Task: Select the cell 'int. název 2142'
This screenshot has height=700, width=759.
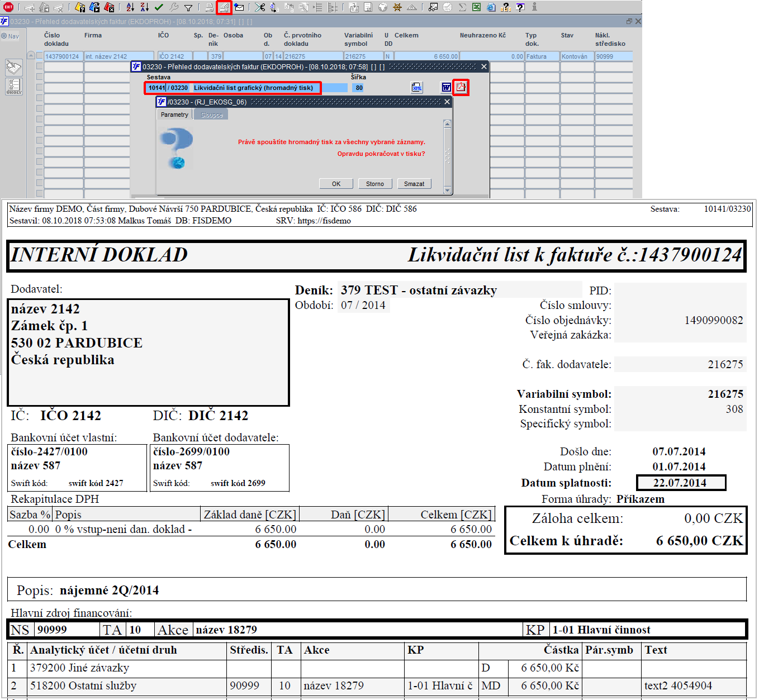Action: [x=118, y=56]
